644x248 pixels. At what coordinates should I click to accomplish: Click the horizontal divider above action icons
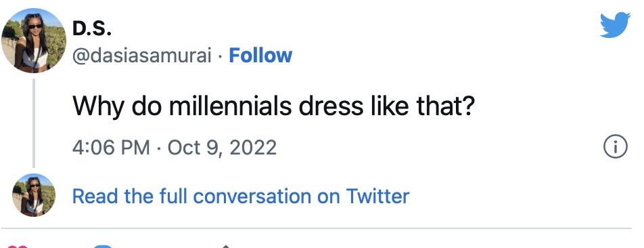pyautogui.click(x=317, y=228)
